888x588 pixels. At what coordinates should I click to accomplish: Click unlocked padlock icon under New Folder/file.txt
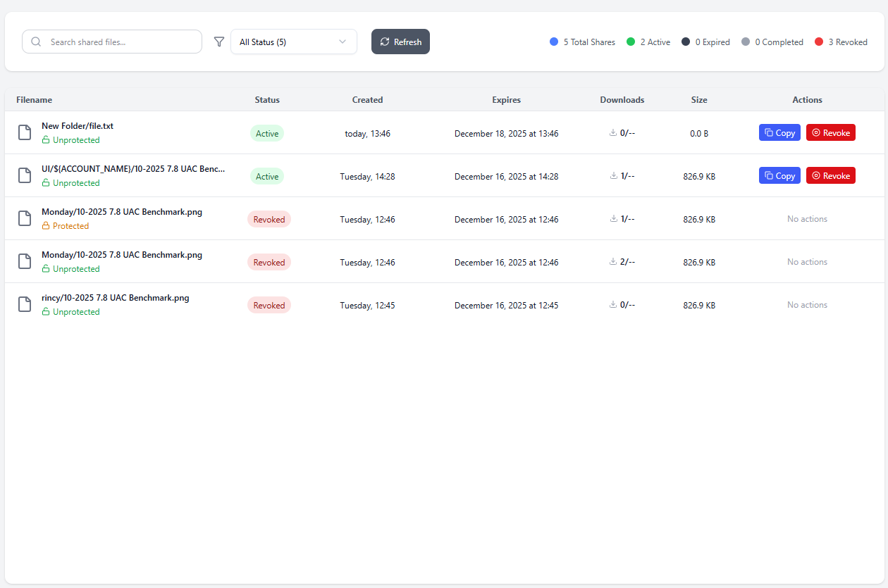(x=46, y=140)
